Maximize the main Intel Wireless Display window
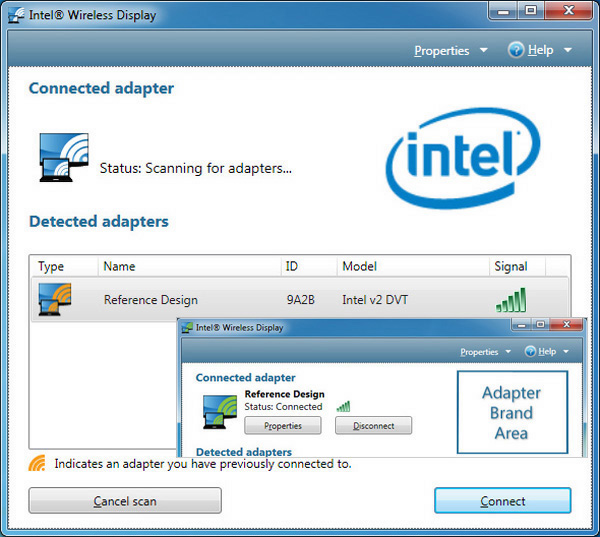The width and height of the screenshot is (600, 537). tap(531, 10)
